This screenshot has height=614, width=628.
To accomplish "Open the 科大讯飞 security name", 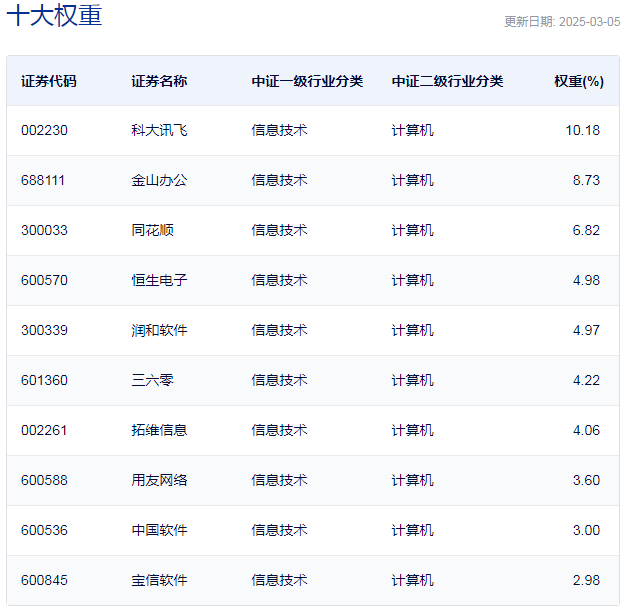I will tap(159, 130).
